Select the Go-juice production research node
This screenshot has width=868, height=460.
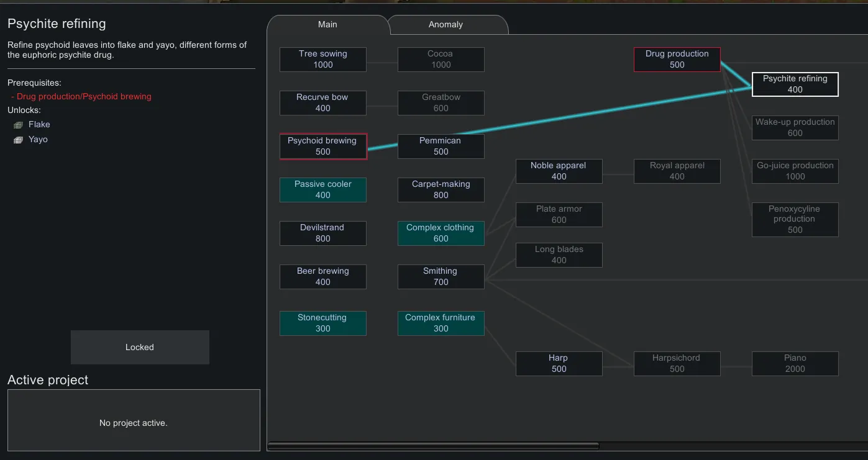click(x=795, y=171)
